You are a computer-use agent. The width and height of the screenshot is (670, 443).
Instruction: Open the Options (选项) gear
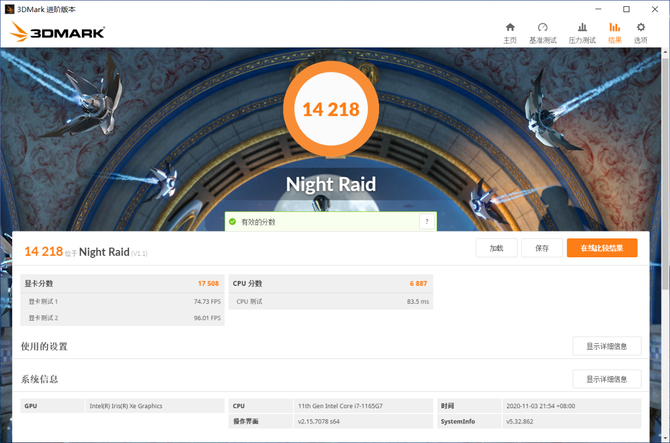641,32
